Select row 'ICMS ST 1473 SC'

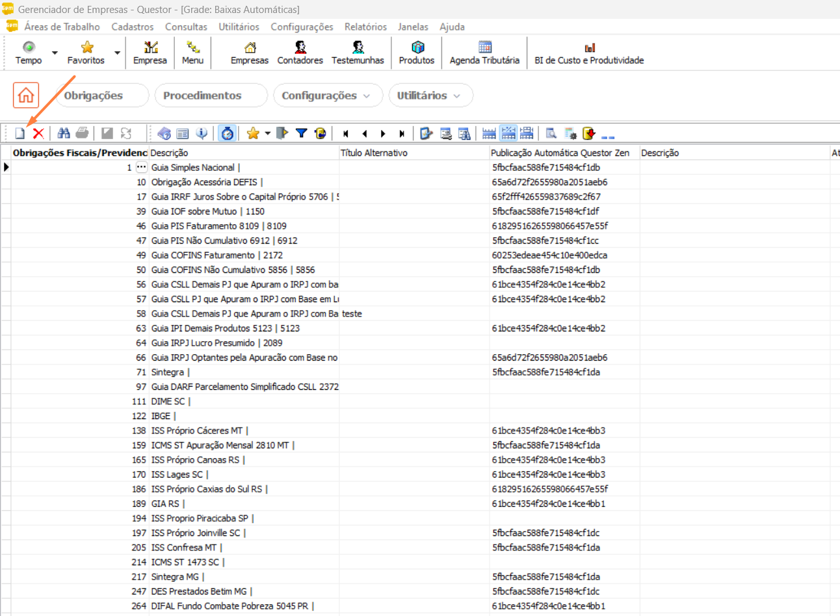click(x=420, y=562)
